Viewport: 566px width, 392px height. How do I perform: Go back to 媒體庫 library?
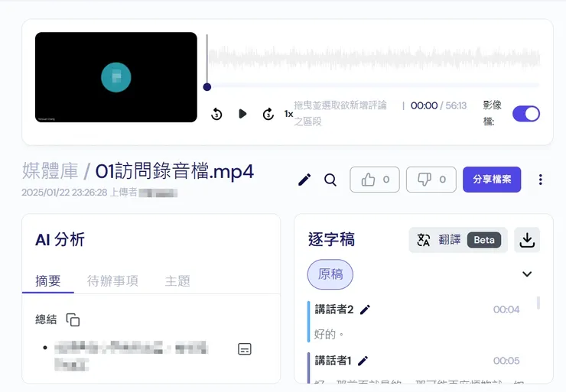(50, 171)
